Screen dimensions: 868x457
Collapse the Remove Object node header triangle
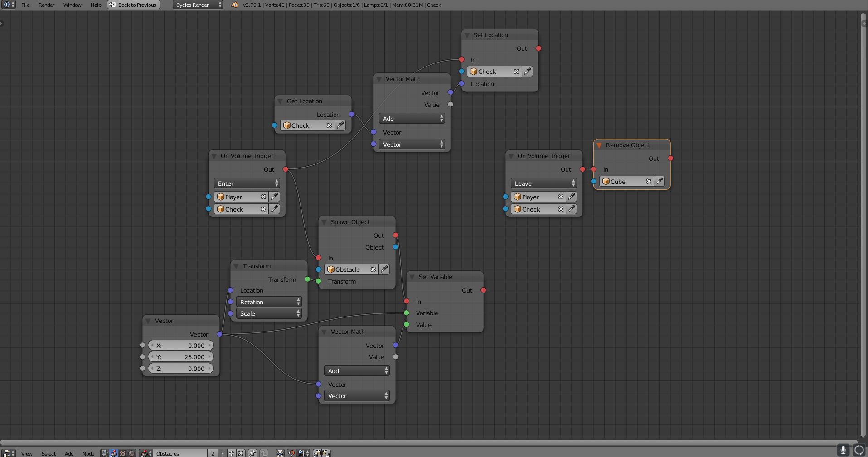(599, 145)
